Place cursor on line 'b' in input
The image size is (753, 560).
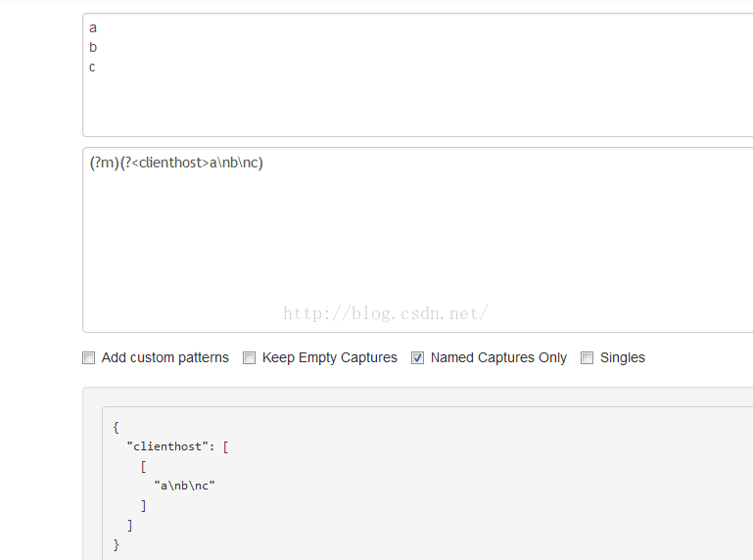[x=93, y=47]
